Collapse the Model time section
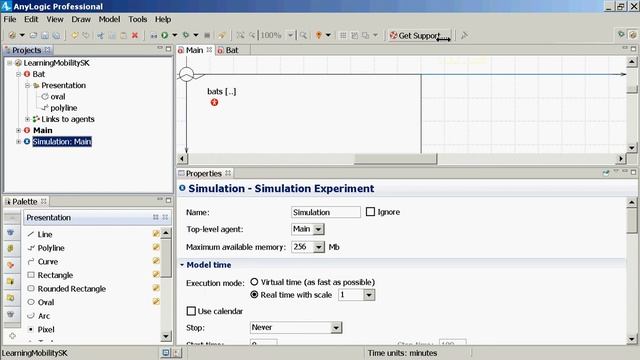The width and height of the screenshot is (640, 360). [x=182, y=265]
